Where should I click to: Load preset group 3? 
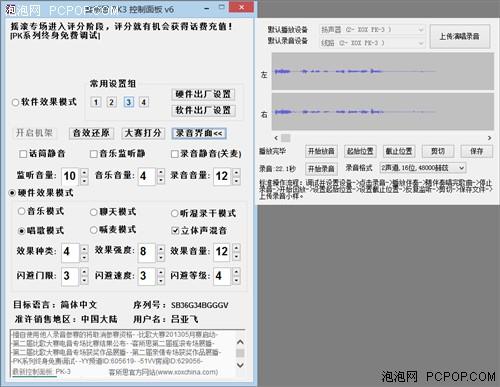click(128, 102)
